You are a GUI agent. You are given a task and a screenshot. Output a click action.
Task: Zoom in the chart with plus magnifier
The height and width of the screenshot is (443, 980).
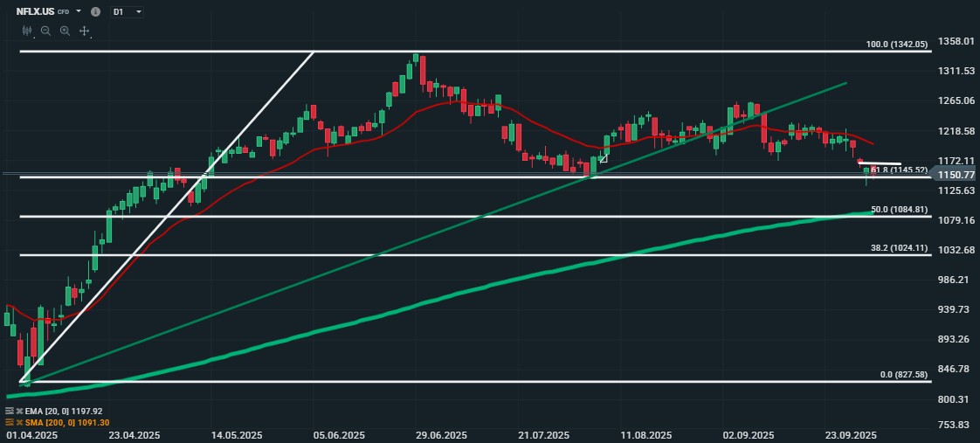[65, 31]
